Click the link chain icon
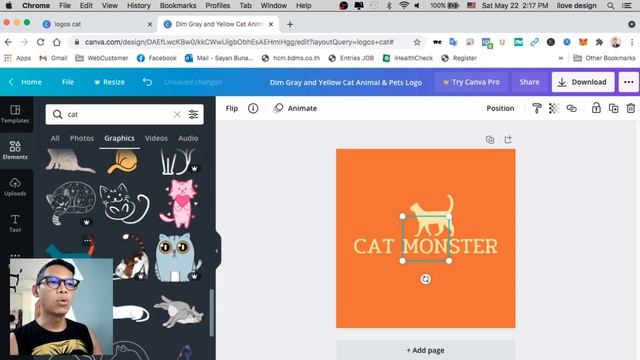Viewport: 640px width, 360px height. 571,108
